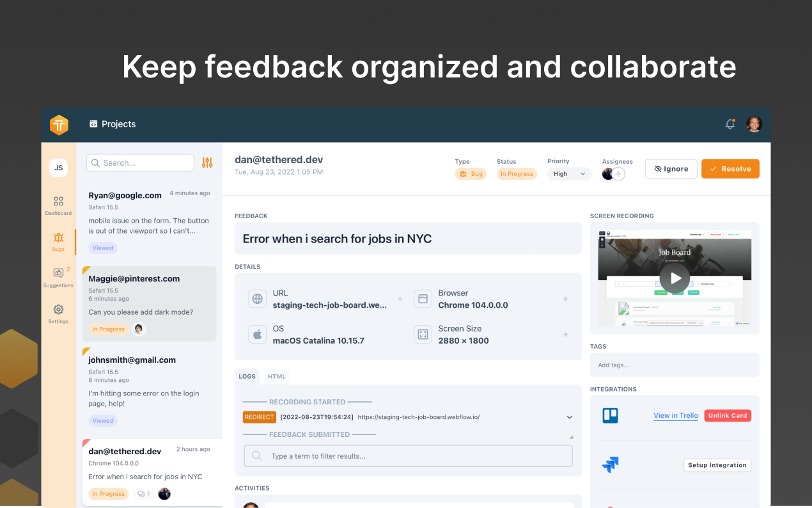This screenshot has width=812, height=508.
Task: Play the screen recording video
Action: click(x=675, y=278)
